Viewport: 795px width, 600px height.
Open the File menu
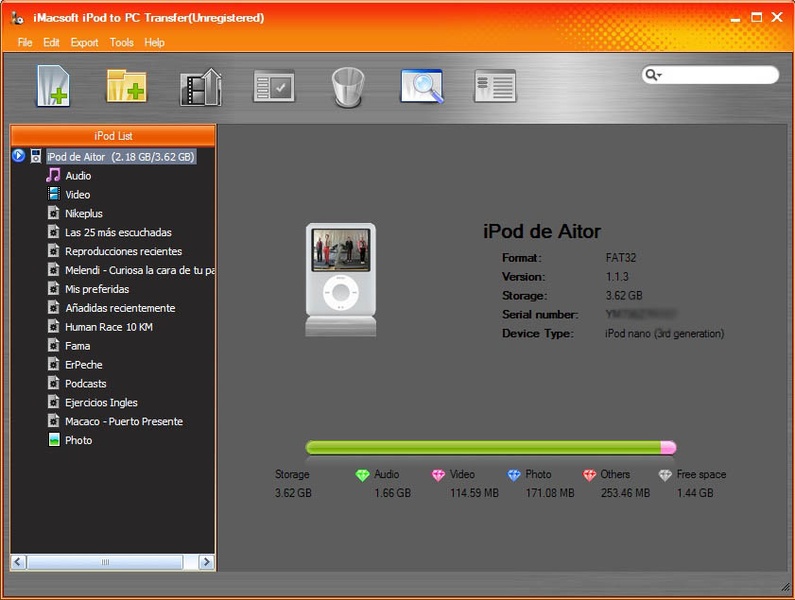pos(25,43)
